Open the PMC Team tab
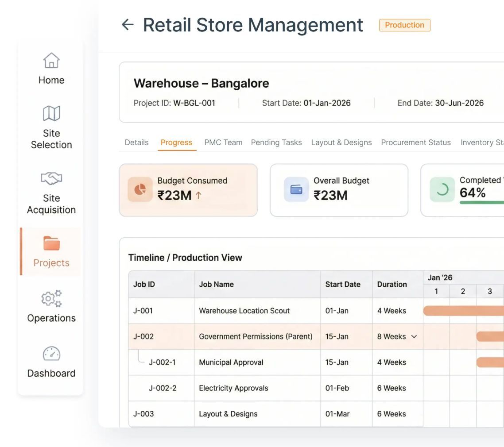This screenshot has height=447, width=504. click(x=223, y=142)
